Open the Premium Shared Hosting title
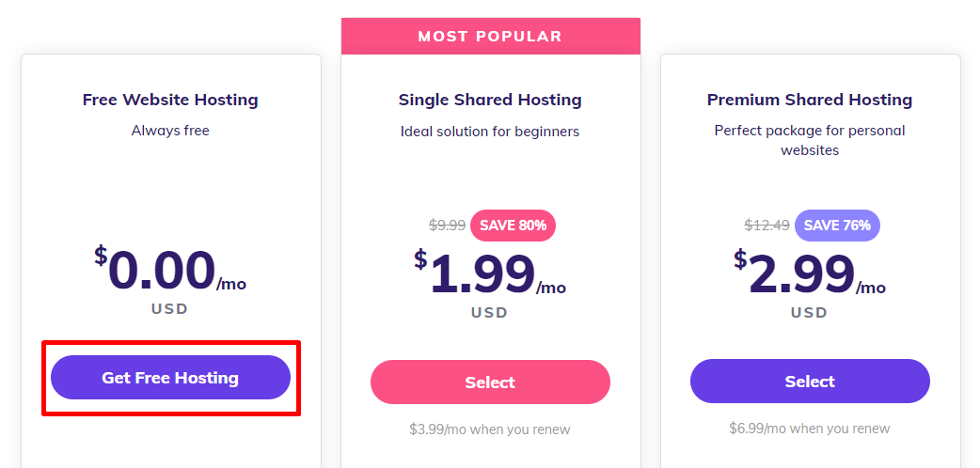This screenshot has width=980, height=468. pyautogui.click(x=810, y=100)
